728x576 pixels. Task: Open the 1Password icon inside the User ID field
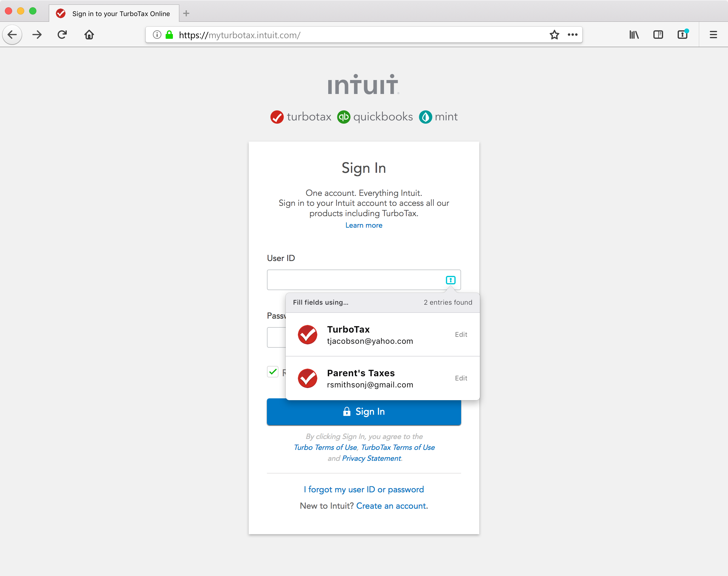[450, 280]
